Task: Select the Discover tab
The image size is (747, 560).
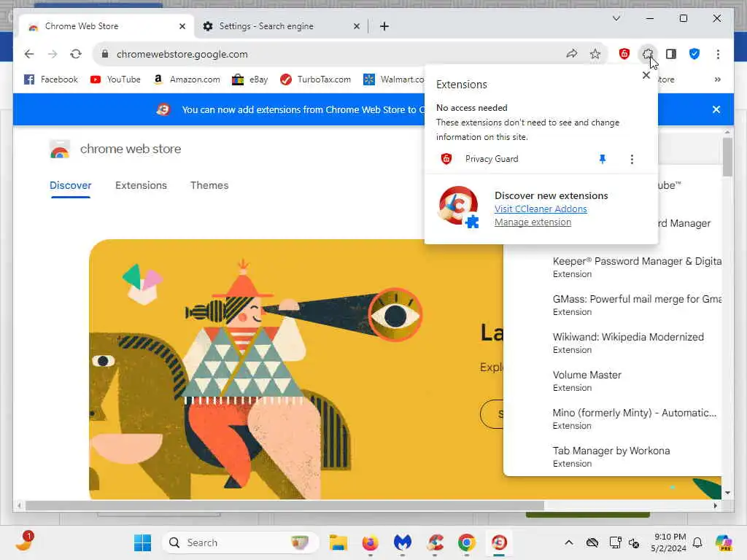Action: pos(71,186)
